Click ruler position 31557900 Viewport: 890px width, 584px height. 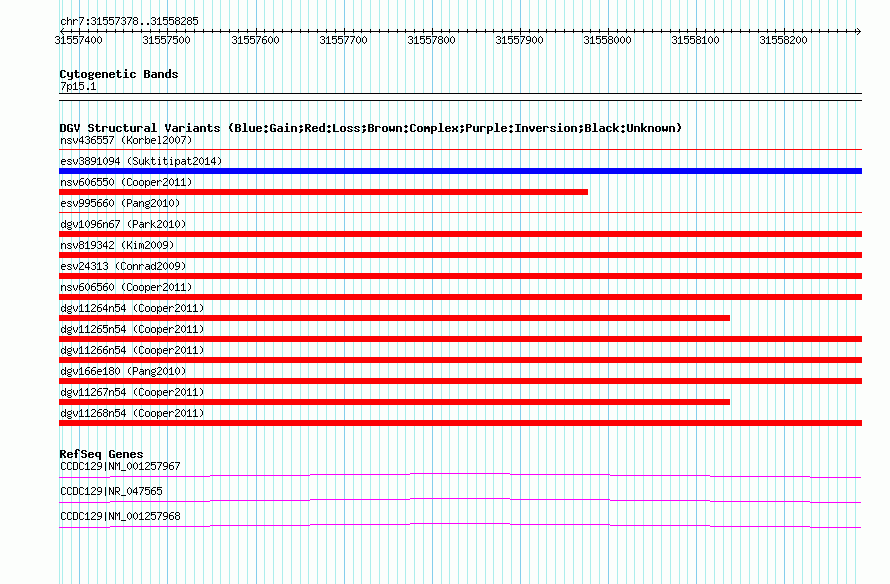519,40
